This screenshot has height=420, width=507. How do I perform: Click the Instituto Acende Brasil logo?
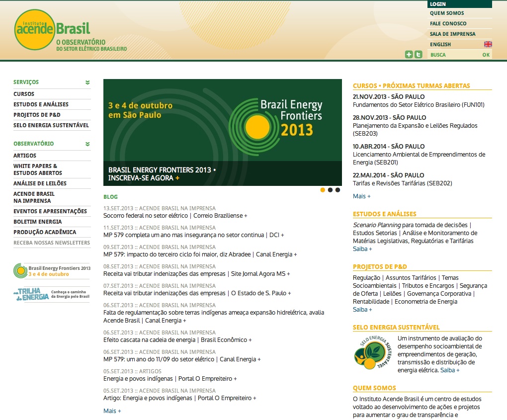click(x=71, y=31)
